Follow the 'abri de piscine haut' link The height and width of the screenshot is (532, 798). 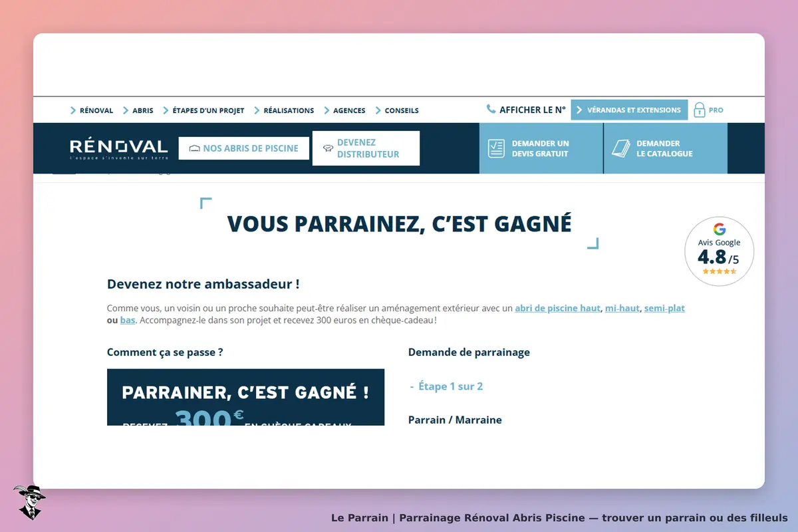(557, 309)
